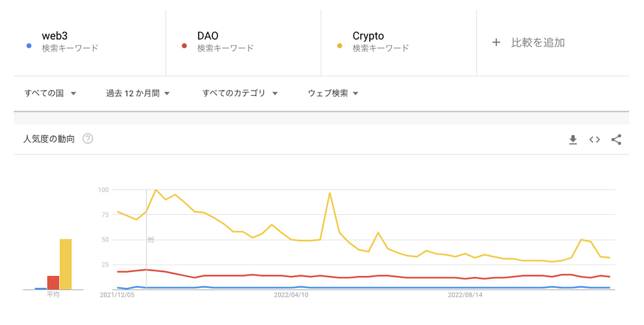The image size is (644, 325).
Task: Download the interest over time CSV
Action: (x=573, y=140)
